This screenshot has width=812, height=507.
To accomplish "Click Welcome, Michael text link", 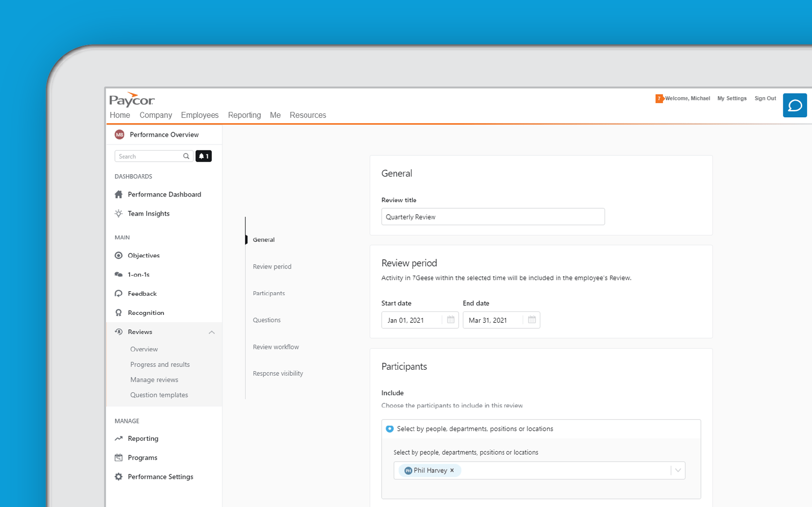I will click(x=687, y=98).
